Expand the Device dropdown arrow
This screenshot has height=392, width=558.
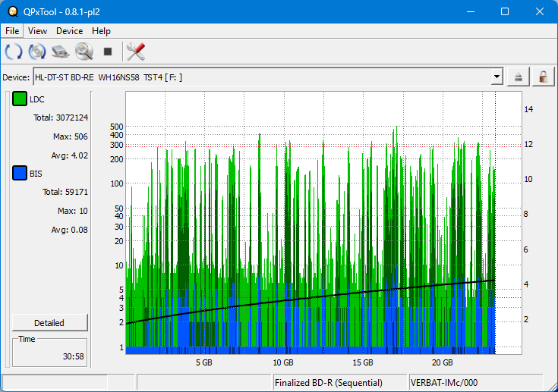(x=497, y=77)
